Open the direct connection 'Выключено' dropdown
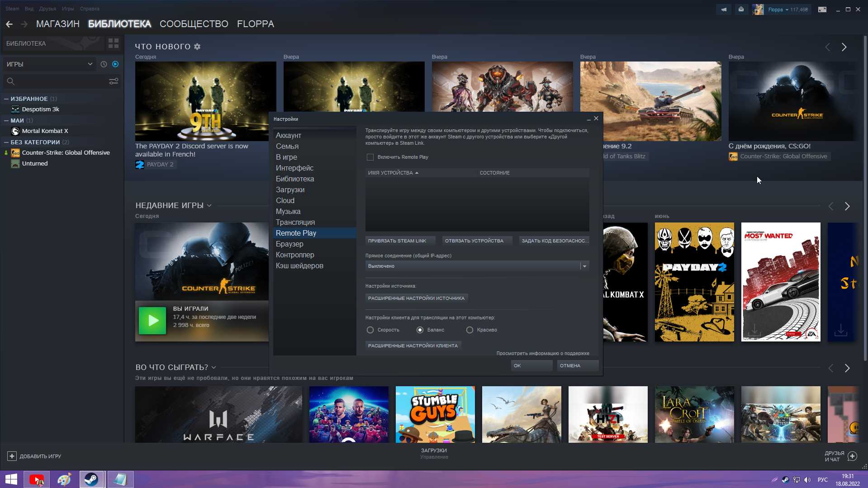 tap(477, 266)
